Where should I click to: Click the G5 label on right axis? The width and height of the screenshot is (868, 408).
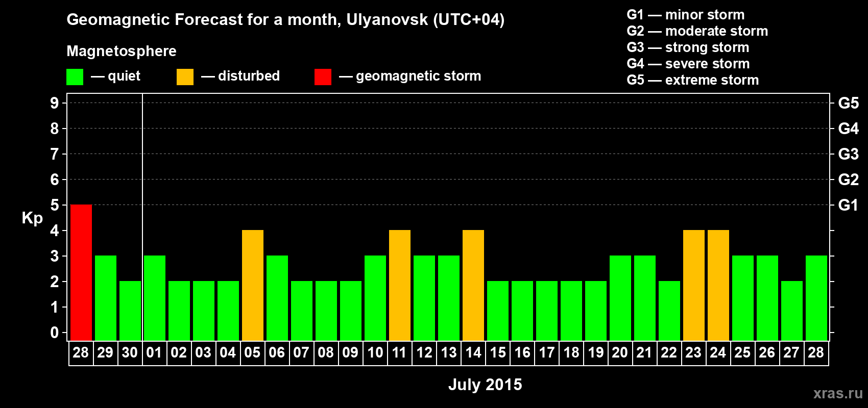coord(849,103)
